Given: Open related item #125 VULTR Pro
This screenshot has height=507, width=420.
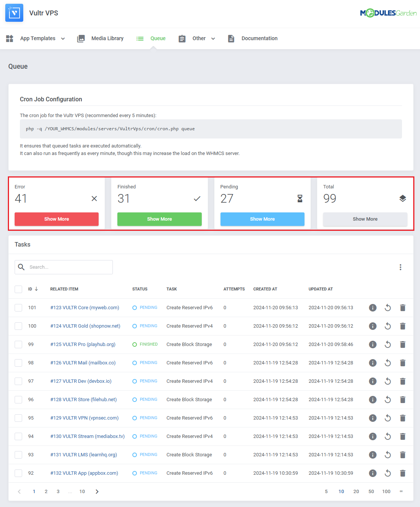Looking at the screenshot, I should [83, 345].
